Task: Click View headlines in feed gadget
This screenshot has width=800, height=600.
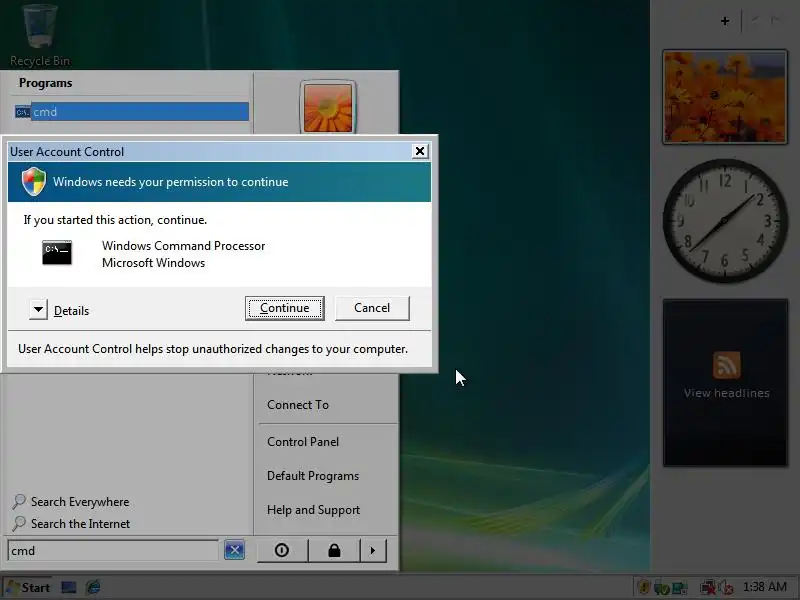Action: click(x=727, y=393)
